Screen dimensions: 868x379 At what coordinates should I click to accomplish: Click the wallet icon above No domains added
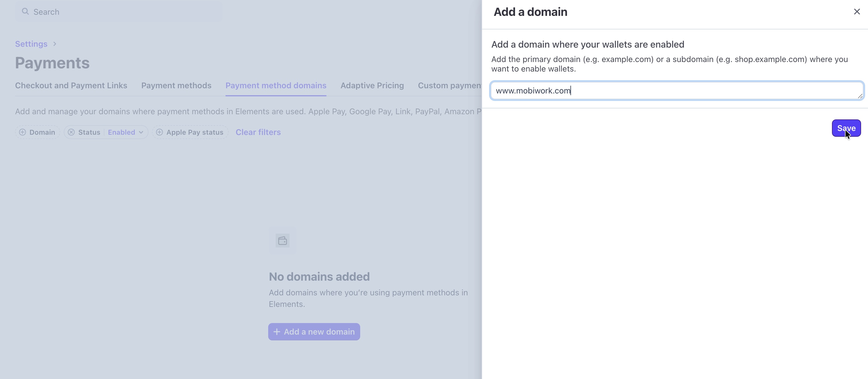click(282, 241)
